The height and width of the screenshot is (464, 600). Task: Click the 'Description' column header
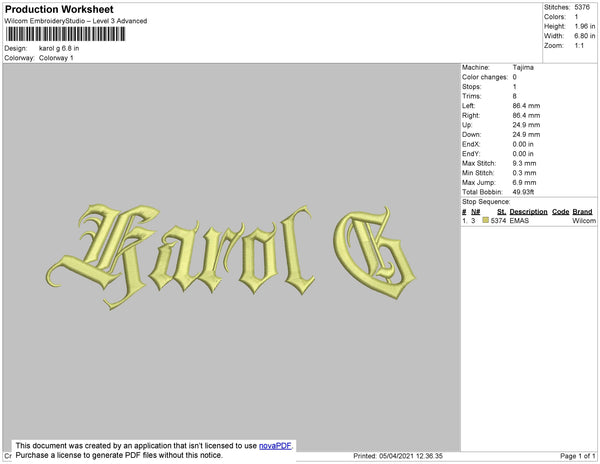point(528,212)
